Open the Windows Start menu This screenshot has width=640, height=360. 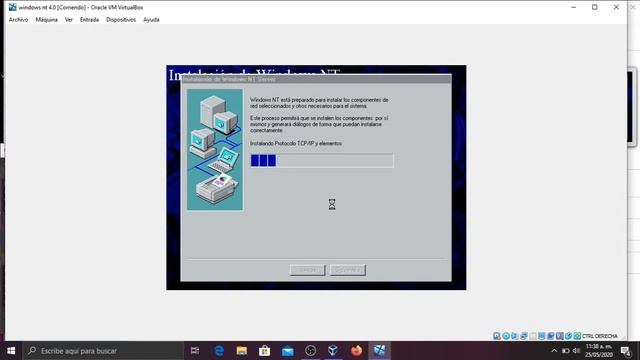(11, 351)
